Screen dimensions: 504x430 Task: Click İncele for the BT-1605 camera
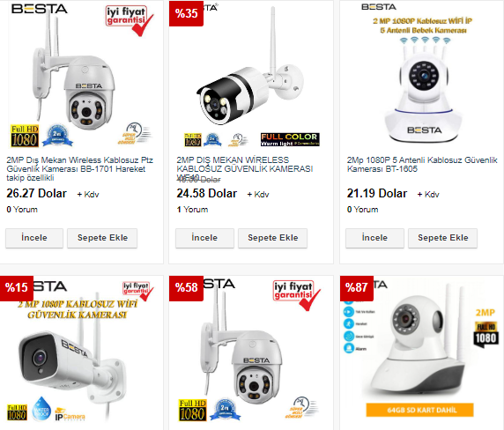(374, 238)
